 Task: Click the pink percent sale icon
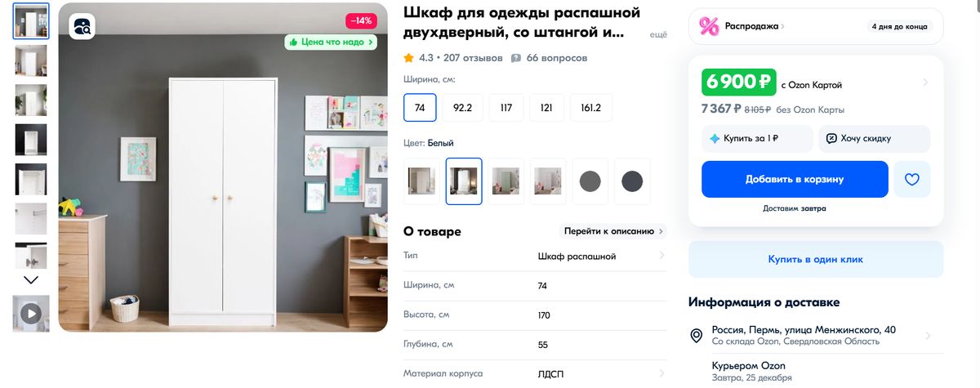pyautogui.click(x=708, y=26)
